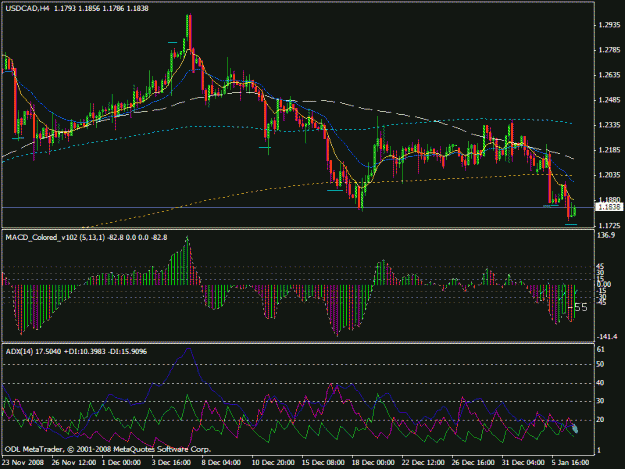625x469 pixels.
Task: Click the 1.2485 price axis value
Action: [609, 100]
